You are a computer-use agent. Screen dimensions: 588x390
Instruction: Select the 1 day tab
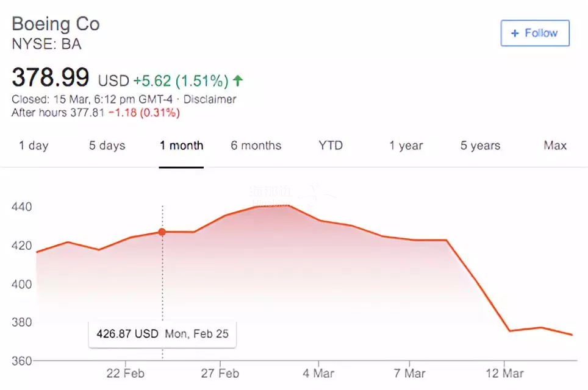click(34, 146)
